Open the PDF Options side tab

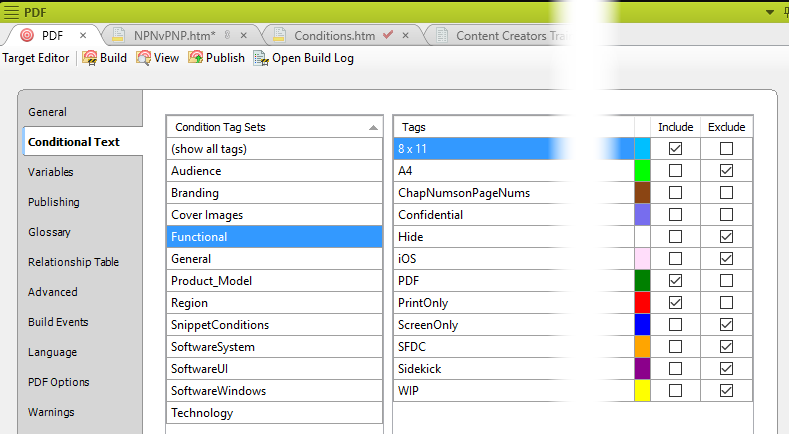click(x=58, y=382)
